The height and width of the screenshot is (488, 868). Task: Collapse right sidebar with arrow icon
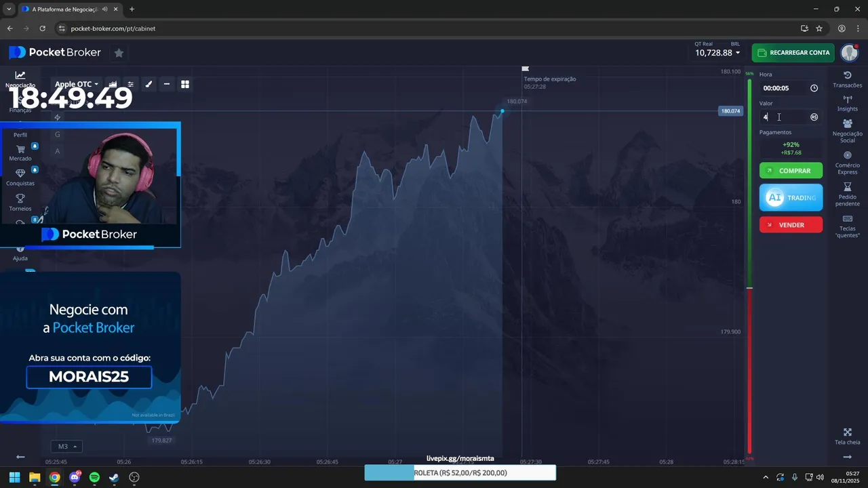[x=847, y=457]
